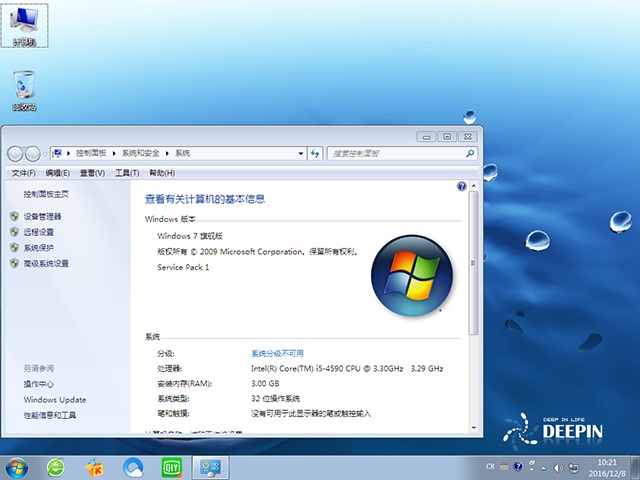Expand arrow after 系统和安全 breadcrumb
The image size is (640, 480).
[167, 153]
